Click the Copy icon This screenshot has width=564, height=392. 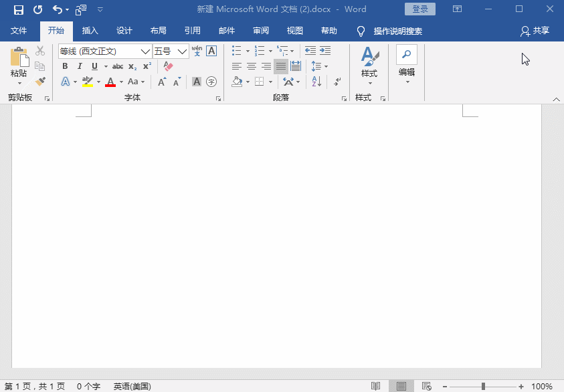pyautogui.click(x=40, y=66)
